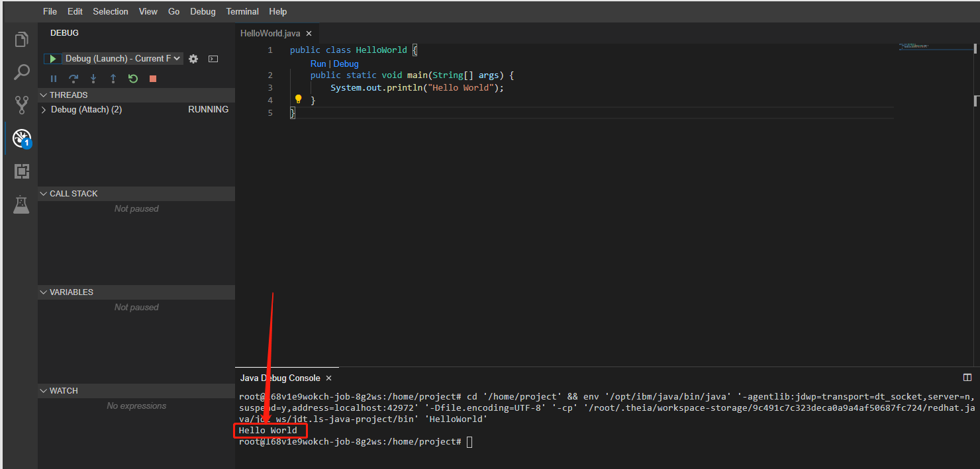This screenshot has width=980, height=469.
Task: Open the Source Control view icon
Action: tap(22, 105)
